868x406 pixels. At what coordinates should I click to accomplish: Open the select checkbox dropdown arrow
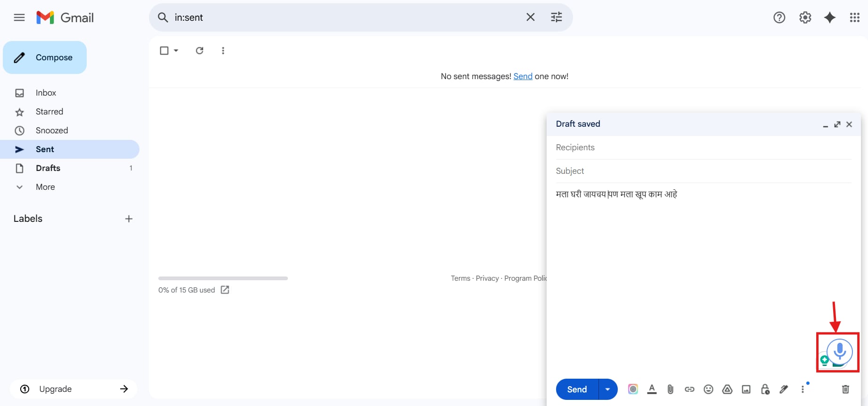(x=176, y=51)
